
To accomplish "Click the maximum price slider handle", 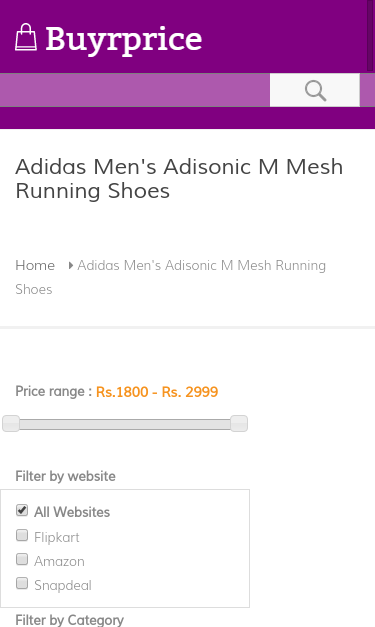I will pos(239,423).
